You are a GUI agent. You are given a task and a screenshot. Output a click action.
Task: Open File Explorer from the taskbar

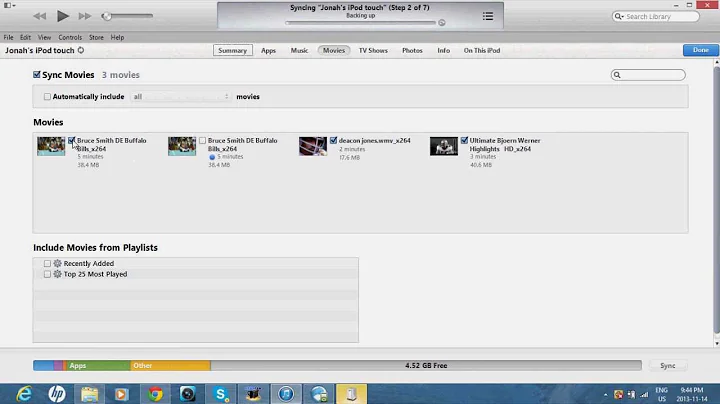[90, 394]
